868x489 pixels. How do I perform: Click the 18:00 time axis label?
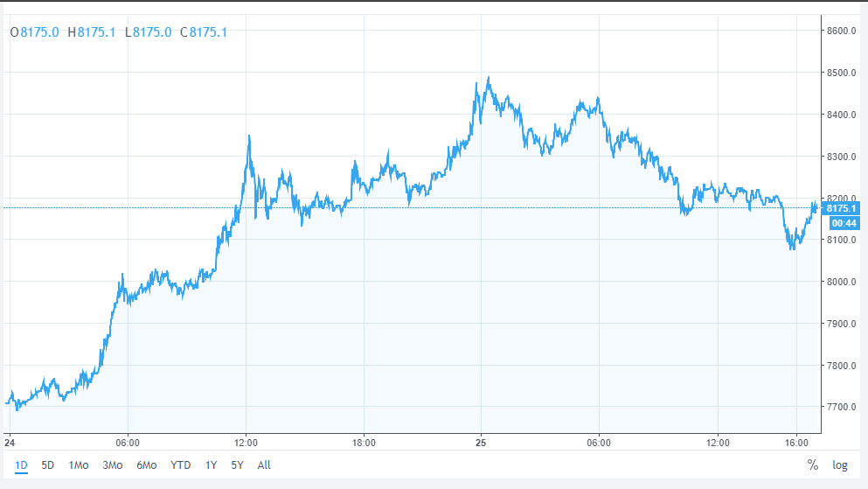click(364, 443)
